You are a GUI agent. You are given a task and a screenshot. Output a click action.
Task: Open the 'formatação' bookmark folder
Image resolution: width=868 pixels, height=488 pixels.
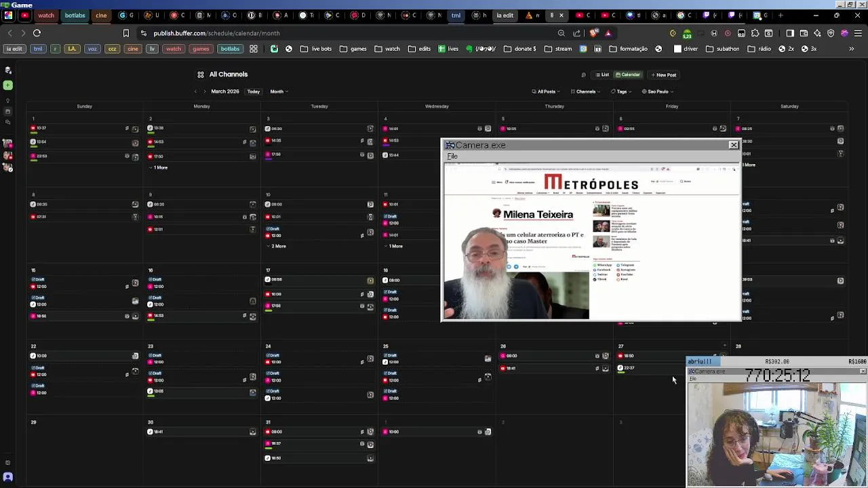(629, 49)
